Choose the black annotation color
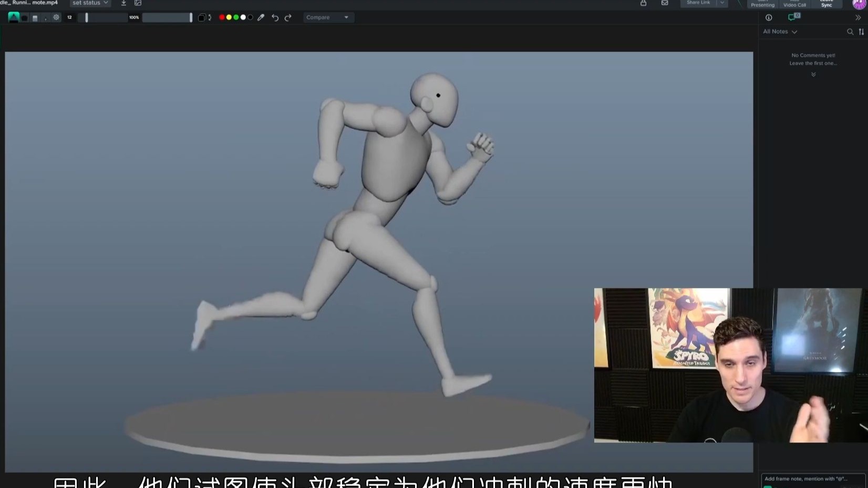The height and width of the screenshot is (488, 868). pyautogui.click(x=250, y=17)
